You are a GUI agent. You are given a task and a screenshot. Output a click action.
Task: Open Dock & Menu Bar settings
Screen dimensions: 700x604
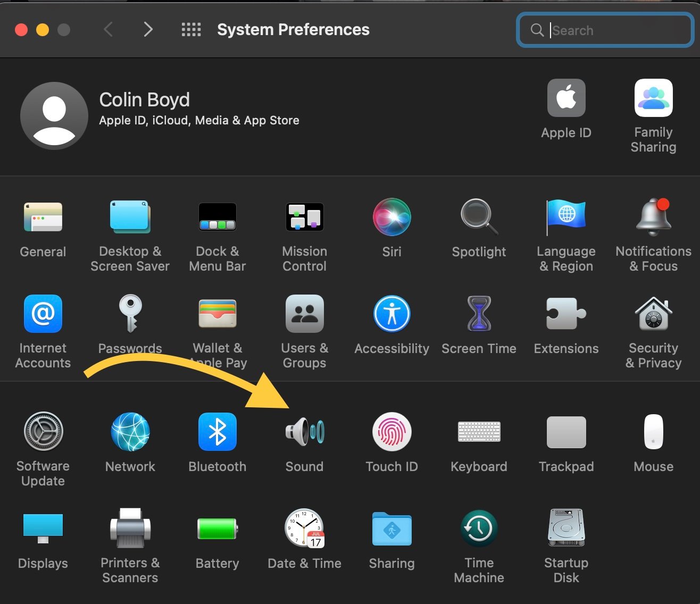[x=218, y=217]
